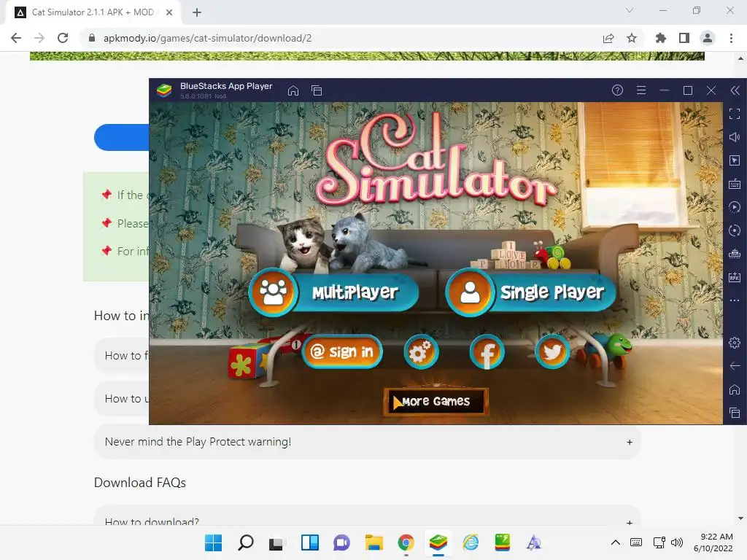The width and height of the screenshot is (747, 560).
Task: Click BlueStacks back arrow in sidebar
Action: [x=735, y=366]
